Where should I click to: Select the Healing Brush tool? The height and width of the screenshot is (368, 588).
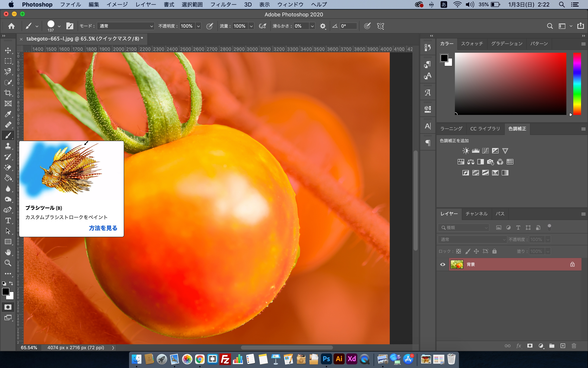click(8, 125)
